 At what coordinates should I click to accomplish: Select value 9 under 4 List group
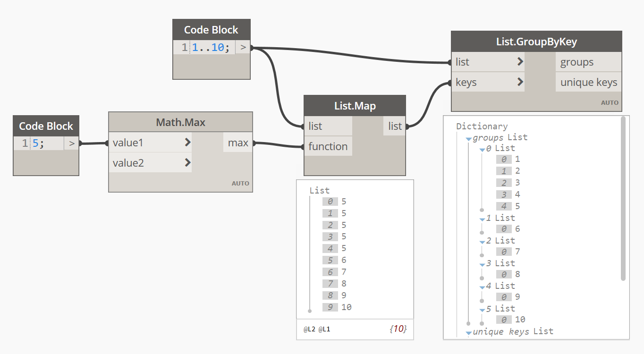click(x=517, y=297)
